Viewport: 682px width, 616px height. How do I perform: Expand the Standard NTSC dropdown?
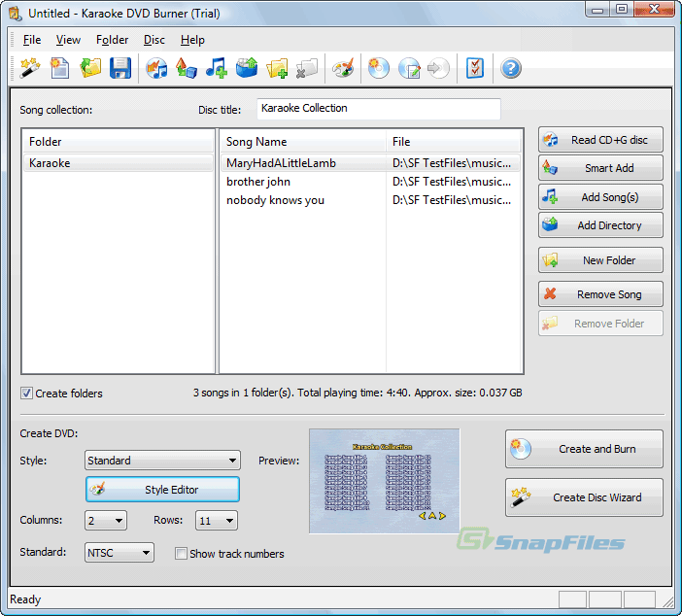coord(119,553)
